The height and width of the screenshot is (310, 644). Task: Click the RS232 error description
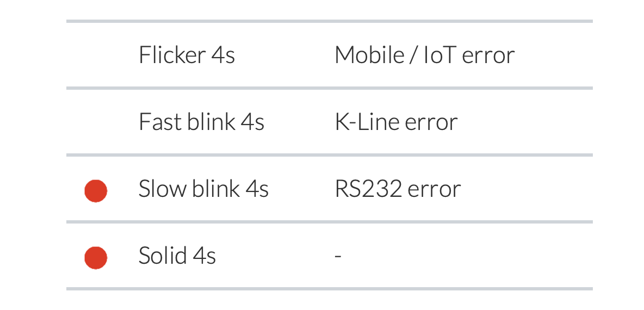click(398, 189)
